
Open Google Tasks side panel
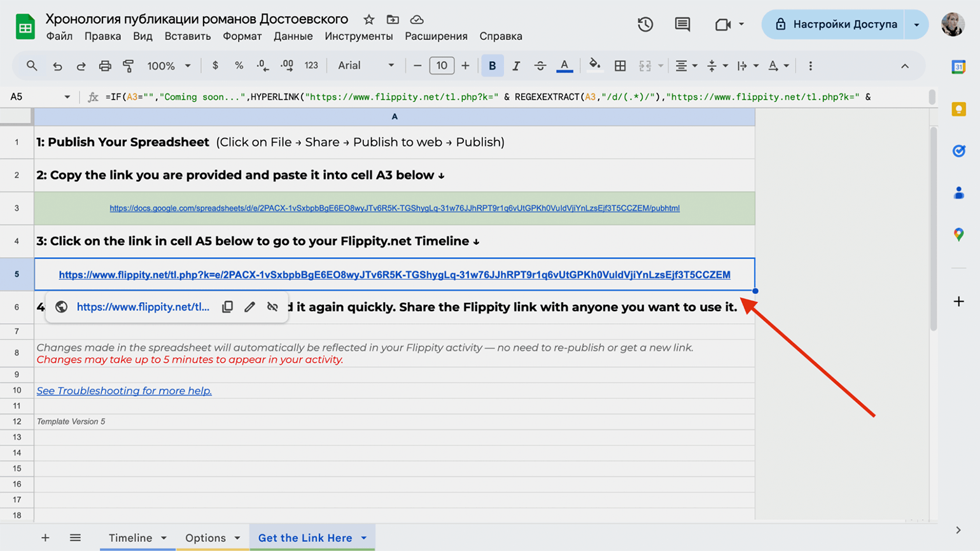(958, 151)
